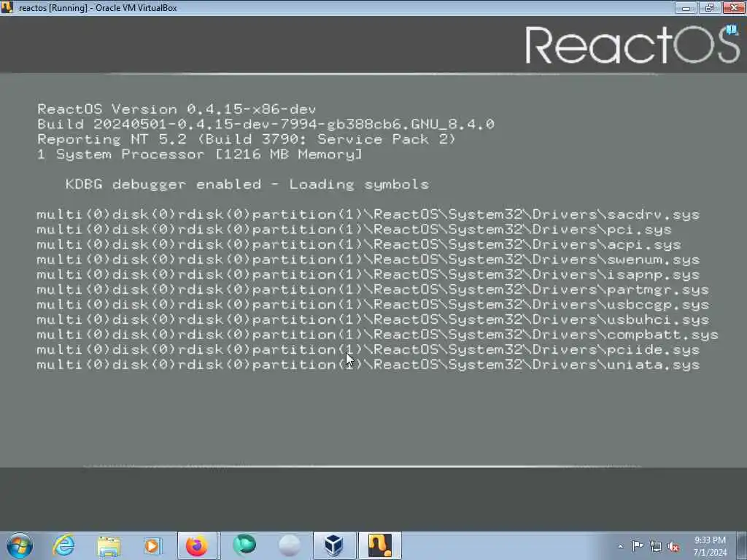747x560 pixels.
Task: Open the white sphere app in taskbar
Action: (x=289, y=545)
